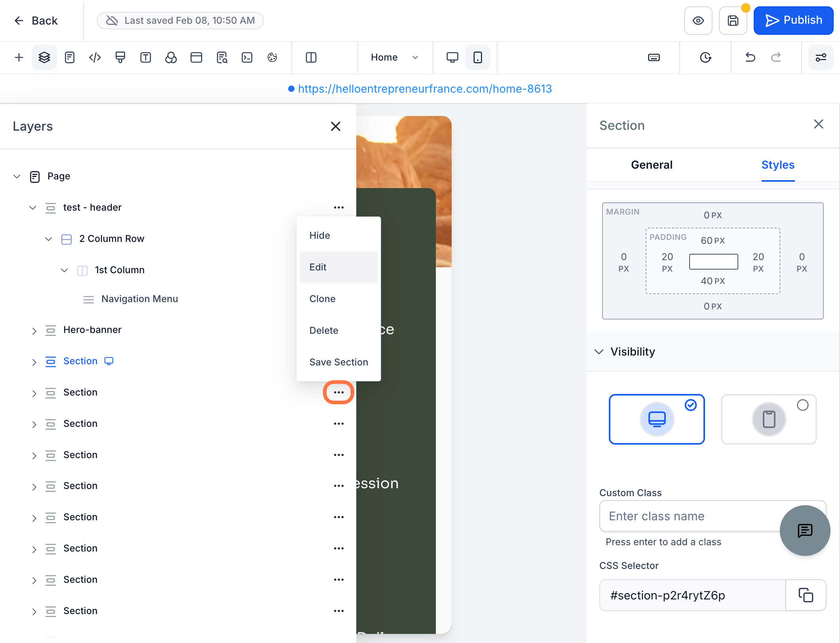
Task: Expand the Hero-banner layer
Action: tap(34, 331)
